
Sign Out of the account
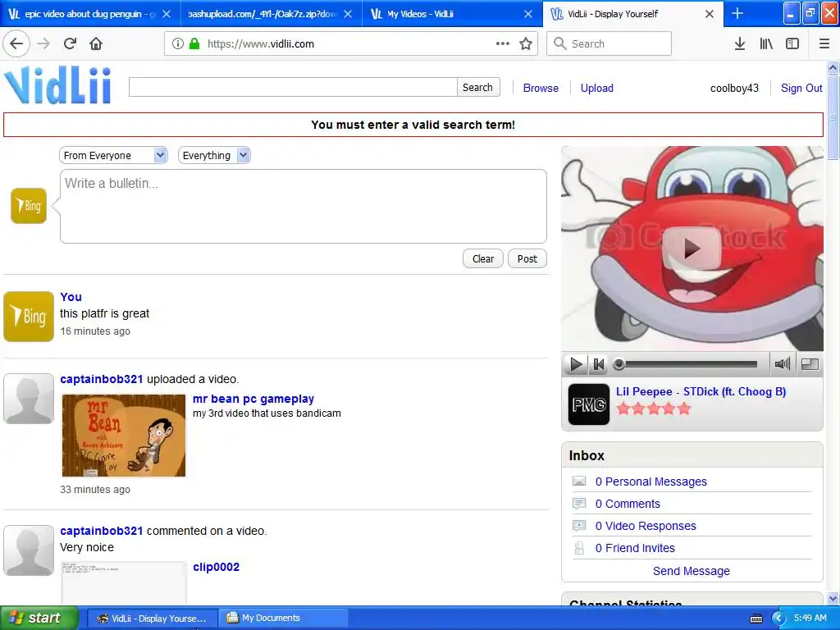(801, 88)
